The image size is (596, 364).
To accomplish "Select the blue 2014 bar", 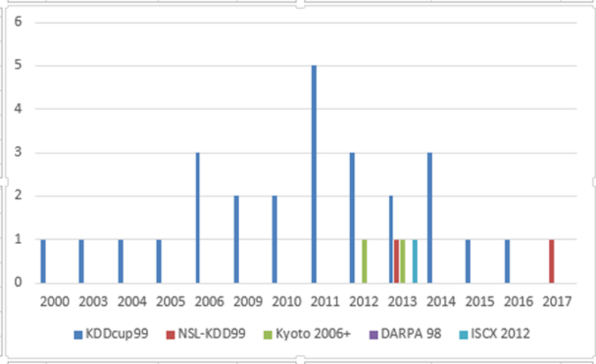I will point(430,217).
